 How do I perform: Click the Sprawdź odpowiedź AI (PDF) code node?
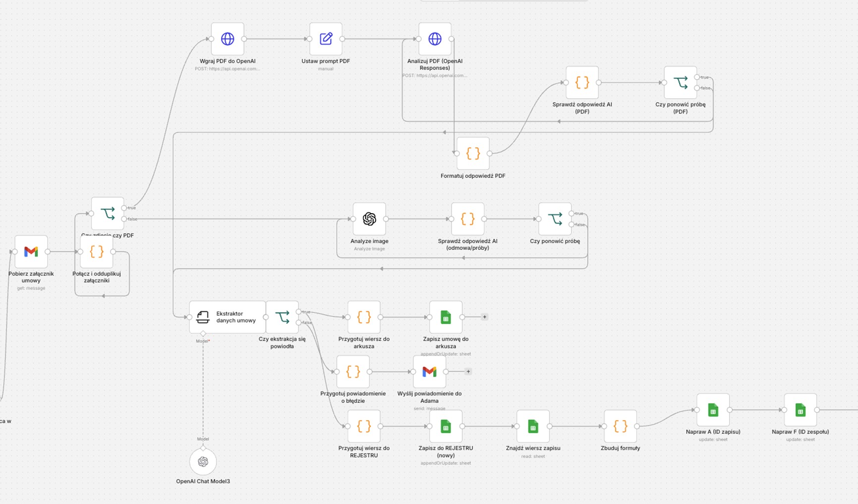tap(582, 82)
